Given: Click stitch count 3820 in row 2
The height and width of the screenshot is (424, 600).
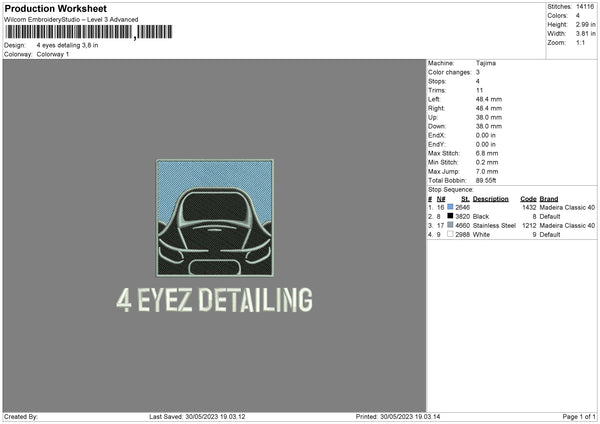Looking at the screenshot, I should click(462, 217).
